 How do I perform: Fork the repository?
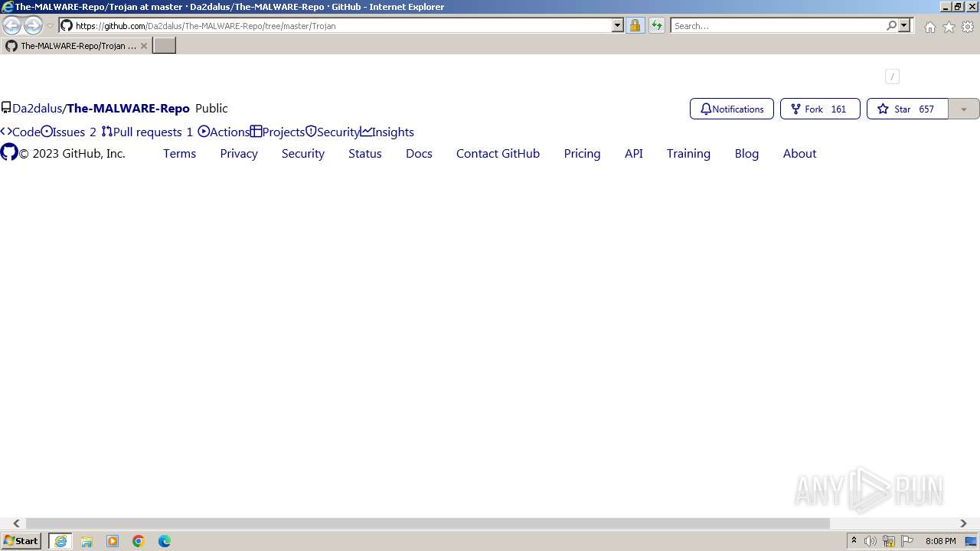pyautogui.click(x=820, y=109)
